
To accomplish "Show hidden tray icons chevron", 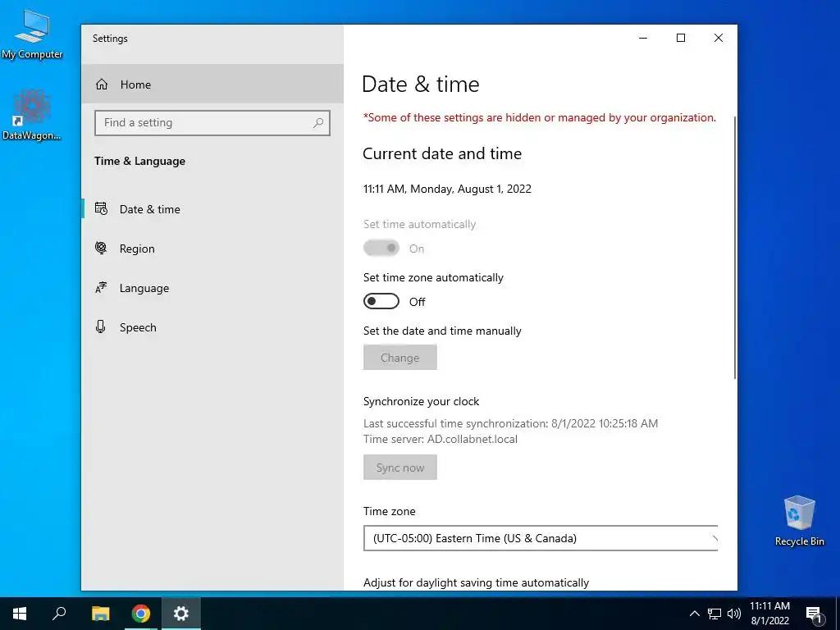I will (694, 614).
